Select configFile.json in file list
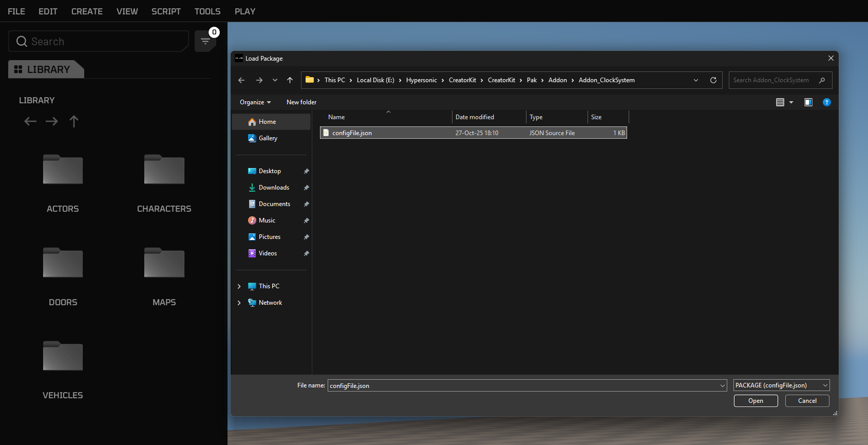Image resolution: width=868 pixels, height=445 pixels. pyautogui.click(x=352, y=133)
